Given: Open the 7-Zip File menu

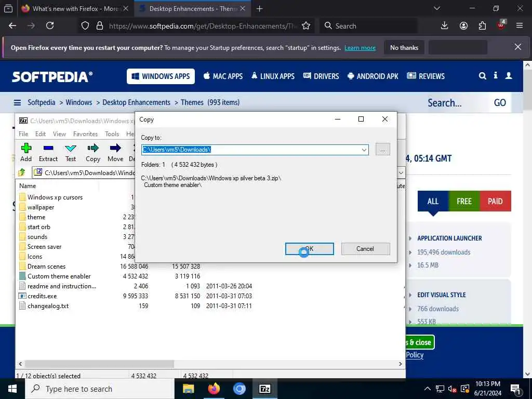Looking at the screenshot, I should (x=23, y=134).
